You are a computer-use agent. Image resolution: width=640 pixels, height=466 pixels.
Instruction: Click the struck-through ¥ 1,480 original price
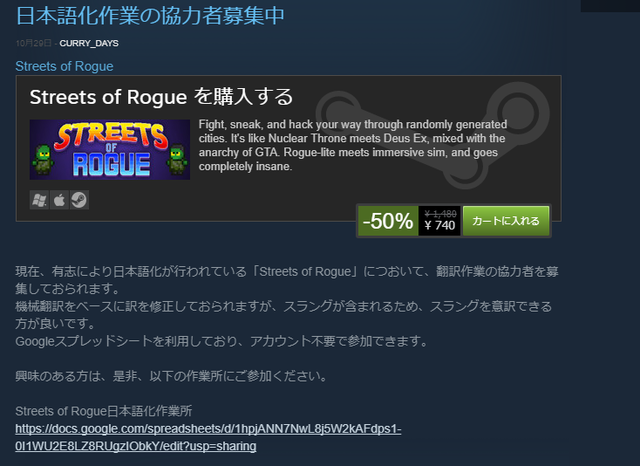pos(440,213)
